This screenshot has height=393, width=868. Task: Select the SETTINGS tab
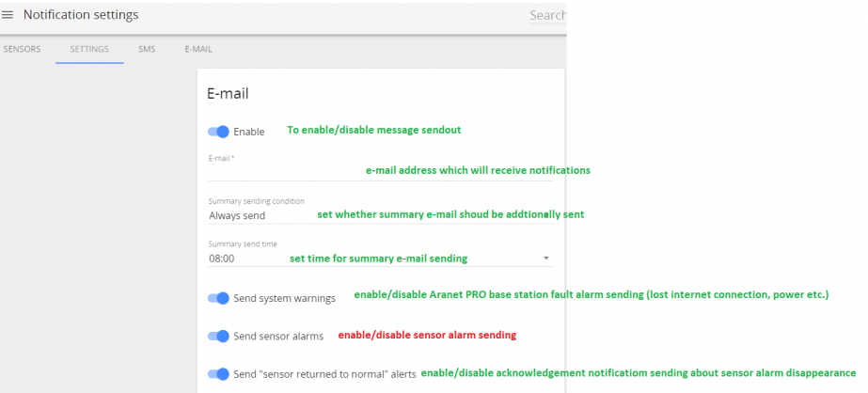coord(89,49)
